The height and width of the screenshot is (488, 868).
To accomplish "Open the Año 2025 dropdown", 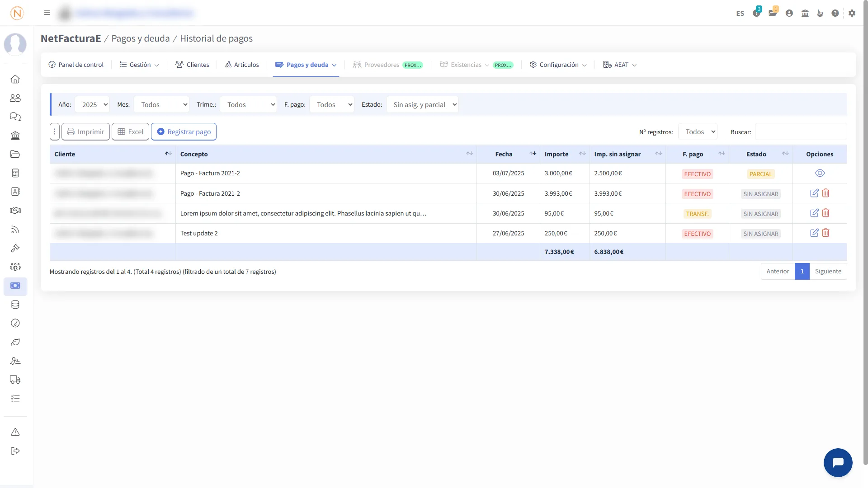I will (x=92, y=104).
